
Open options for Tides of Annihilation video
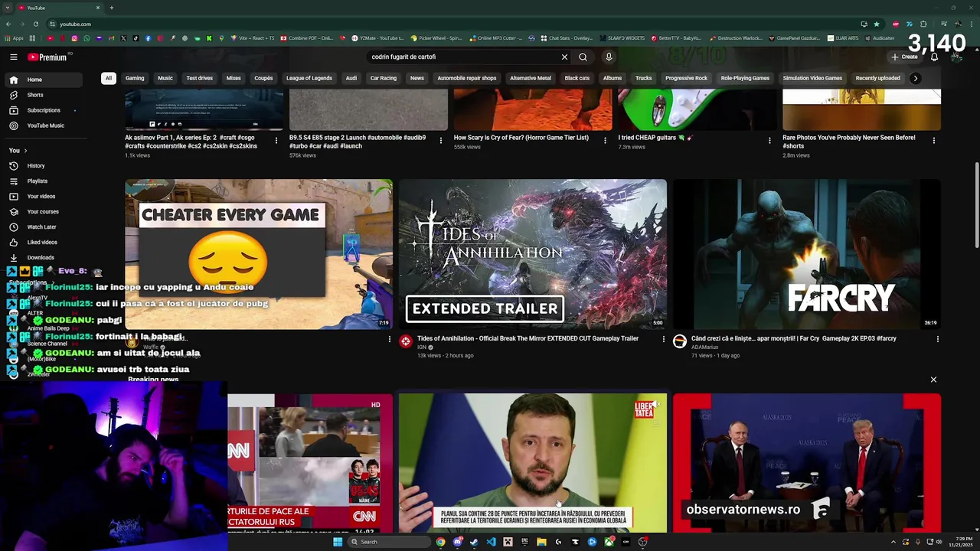coord(664,339)
